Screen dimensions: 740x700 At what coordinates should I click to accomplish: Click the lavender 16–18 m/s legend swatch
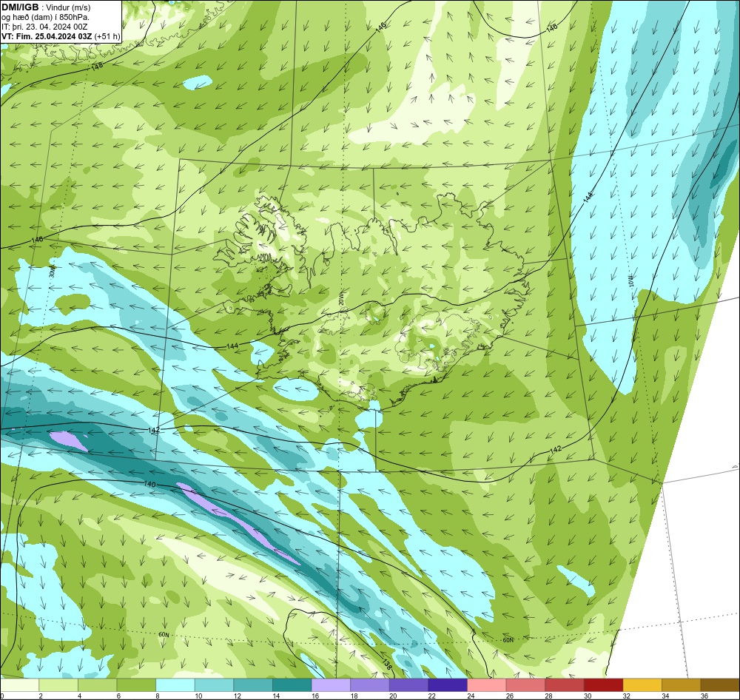pos(331,685)
